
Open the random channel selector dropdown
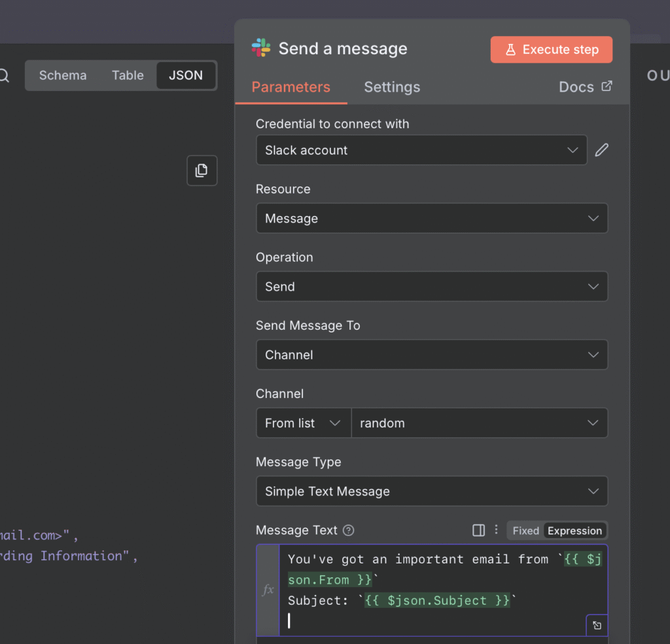(480, 423)
